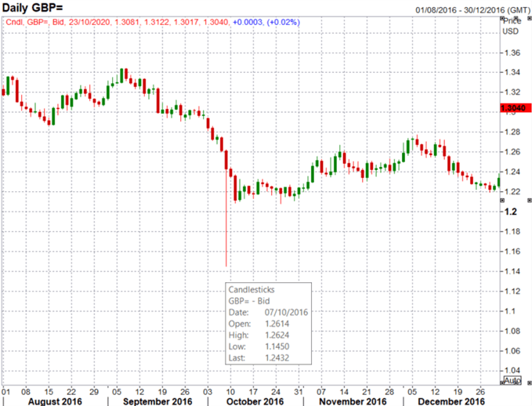The image size is (532, 406).
Task: Click the 'Daily GBP=' chart title
Action: 33,8
